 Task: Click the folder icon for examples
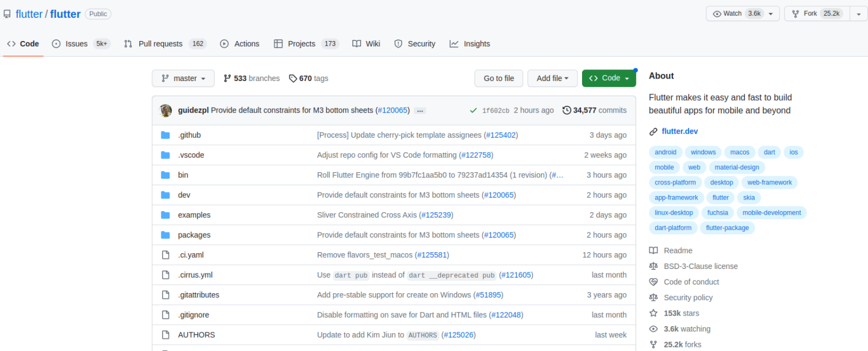165,215
